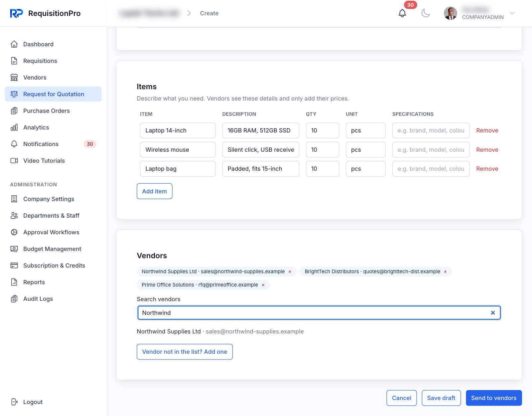532x416 pixels.
Task: Click specifications field for Wireless mouse
Action: point(431,150)
